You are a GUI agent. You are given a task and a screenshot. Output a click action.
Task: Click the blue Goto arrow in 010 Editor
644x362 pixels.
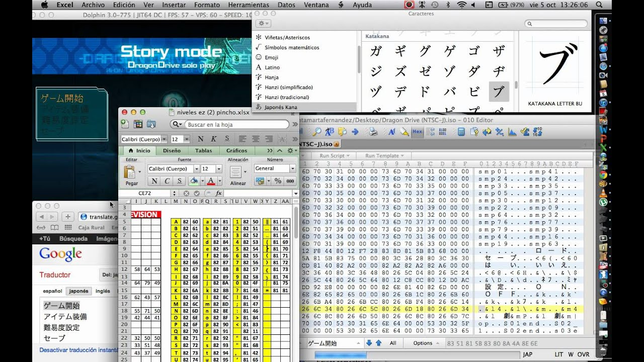[355, 132]
